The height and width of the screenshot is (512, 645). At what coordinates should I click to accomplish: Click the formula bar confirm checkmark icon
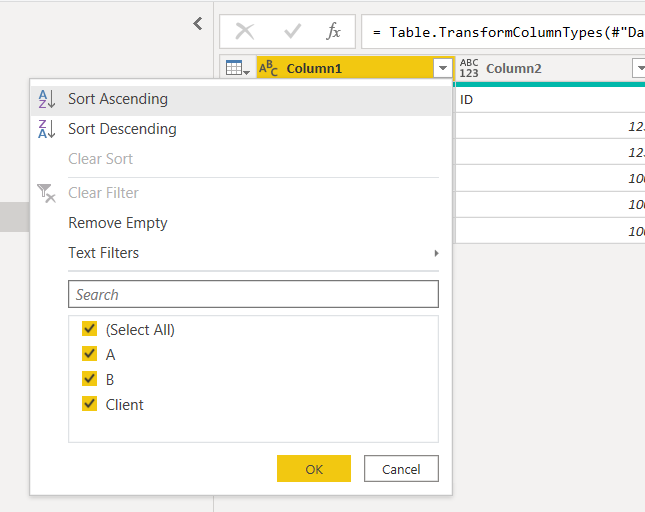click(x=292, y=31)
